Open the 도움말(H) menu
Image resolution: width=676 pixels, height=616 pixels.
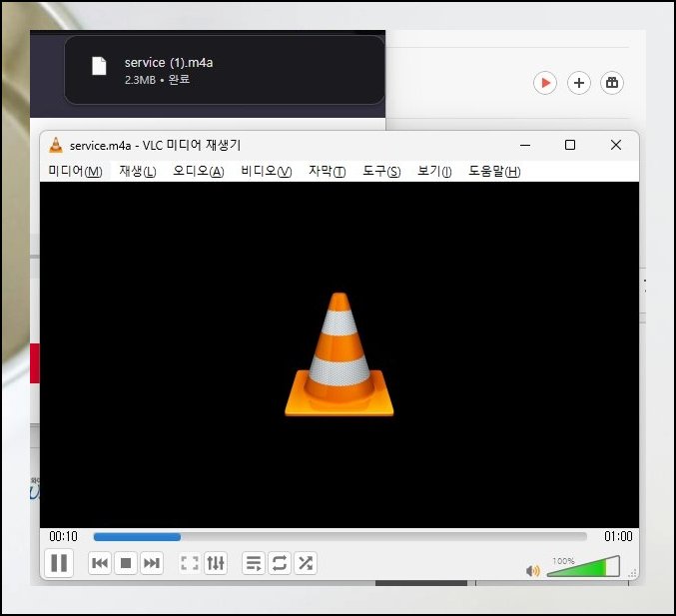494,171
